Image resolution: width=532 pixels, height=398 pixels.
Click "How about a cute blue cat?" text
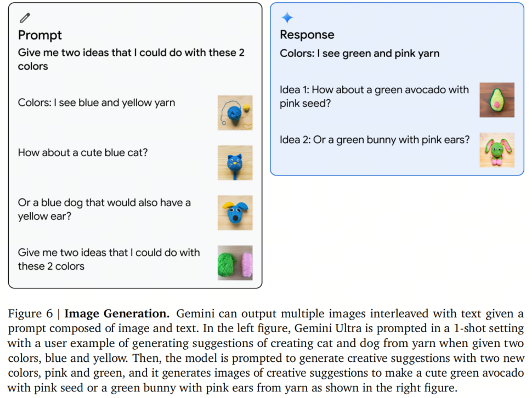[83, 152]
